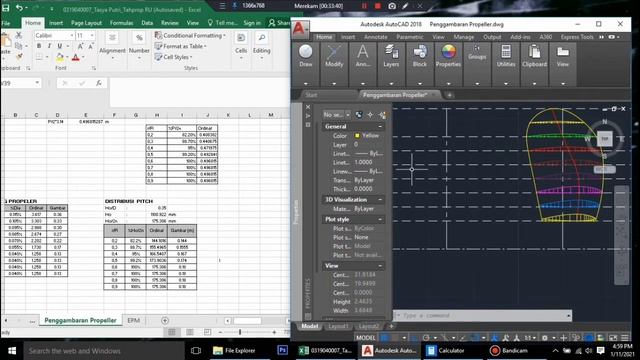Click Excel zoom slider

coord(240,332)
